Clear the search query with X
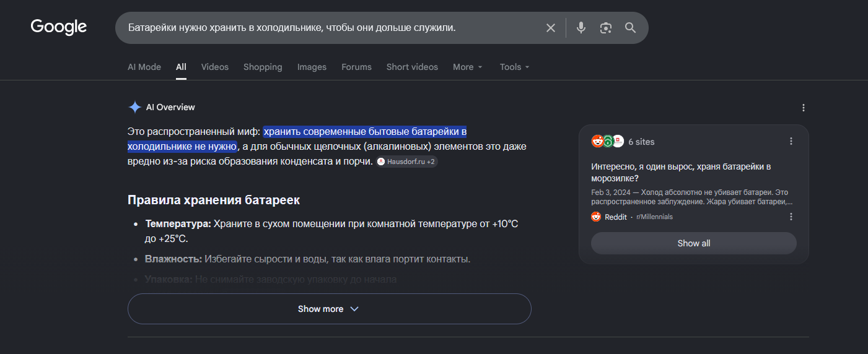Screen dimensions: 868x354 550,28
